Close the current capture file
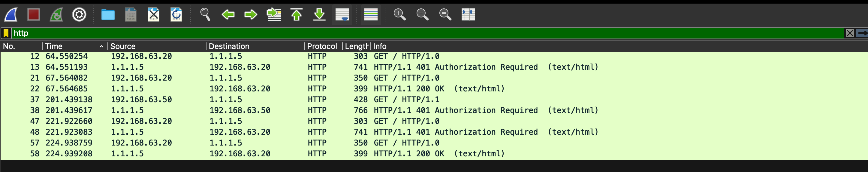The width and height of the screenshot is (868, 172). pyautogui.click(x=153, y=14)
